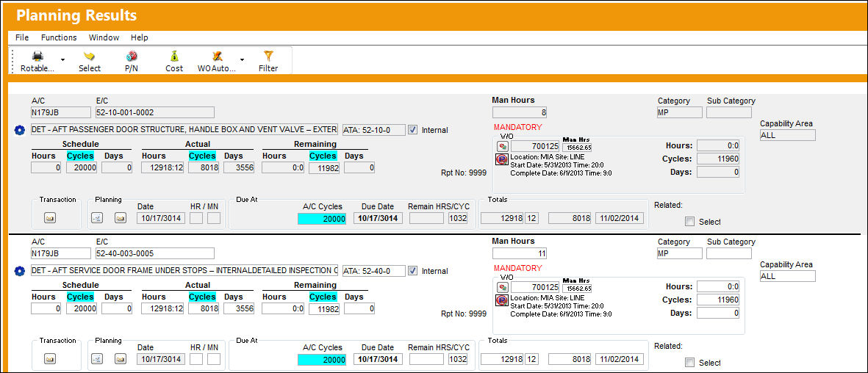Image resolution: width=868 pixels, height=373 pixels.
Task: Toggle Internal checkbox for ATA 52-10-0
Action: pos(413,130)
